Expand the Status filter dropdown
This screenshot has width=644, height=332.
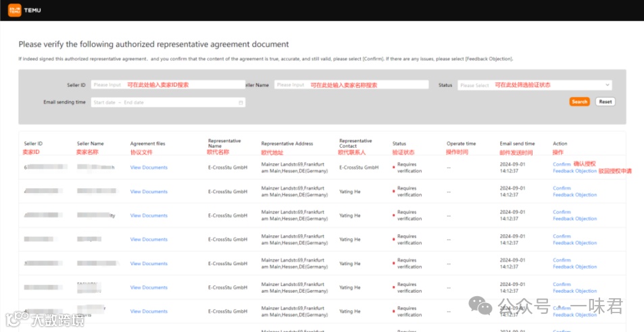[535, 85]
